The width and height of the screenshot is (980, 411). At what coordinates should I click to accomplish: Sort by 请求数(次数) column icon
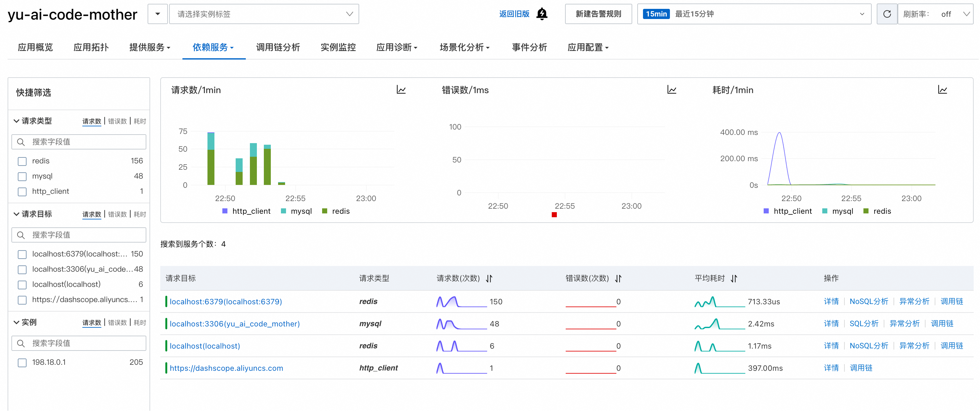pyautogui.click(x=489, y=278)
